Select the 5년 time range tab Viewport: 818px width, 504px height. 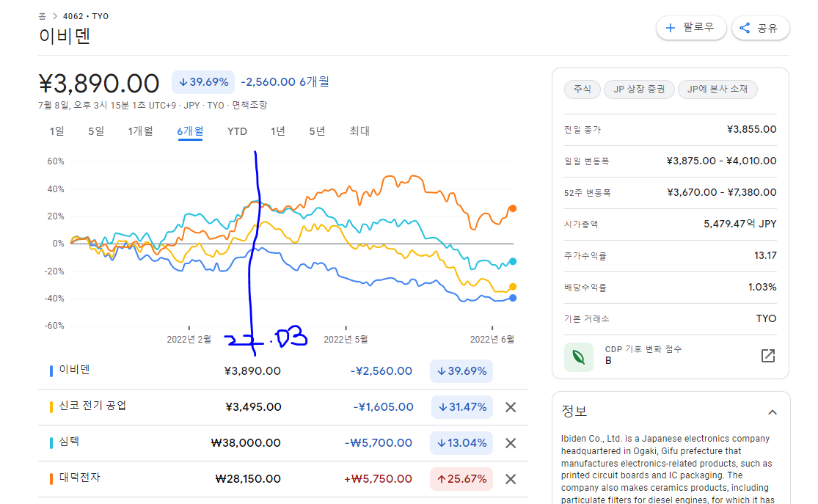coord(317,131)
